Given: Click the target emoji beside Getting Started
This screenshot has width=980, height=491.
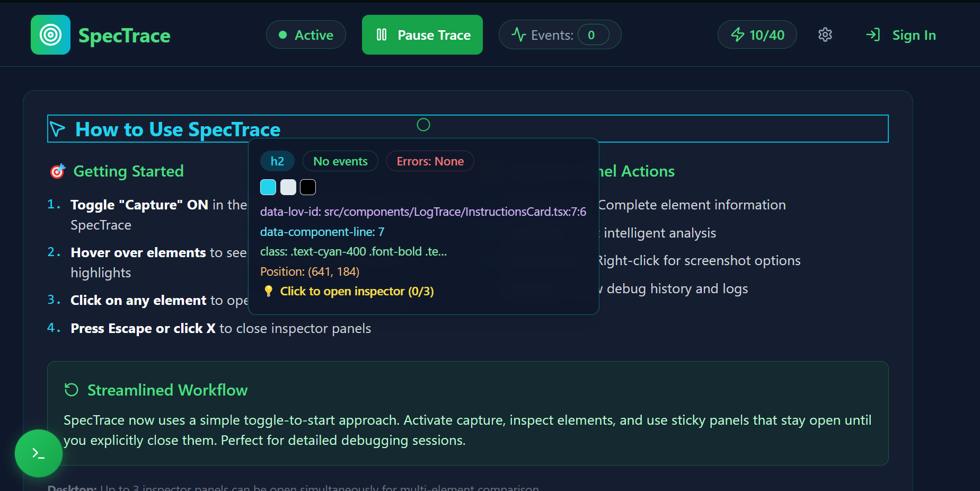Looking at the screenshot, I should [x=57, y=171].
